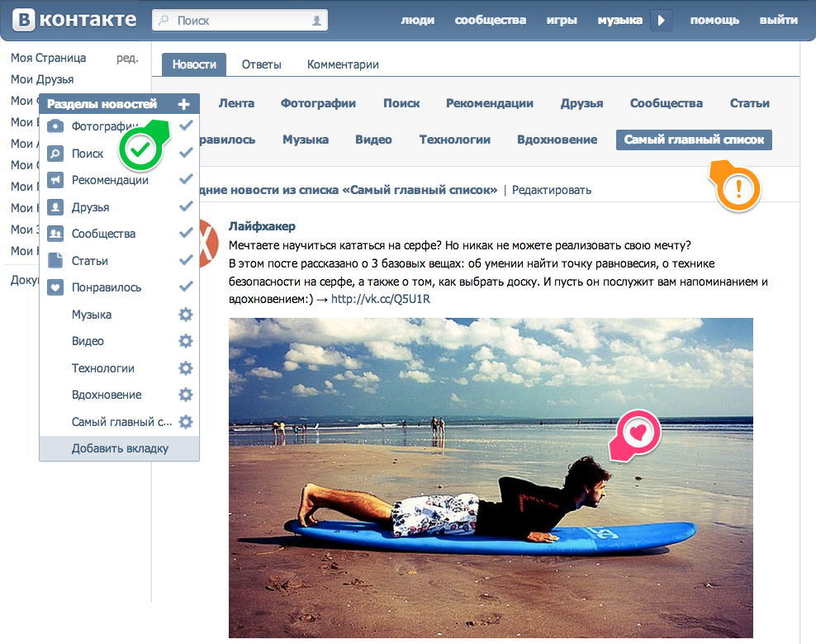
Task: Open the gear settings for Музыка
Action: 185,315
